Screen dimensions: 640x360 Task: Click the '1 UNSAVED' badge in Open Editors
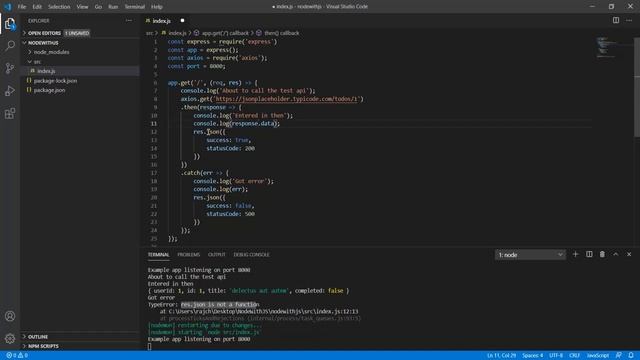[x=77, y=33]
